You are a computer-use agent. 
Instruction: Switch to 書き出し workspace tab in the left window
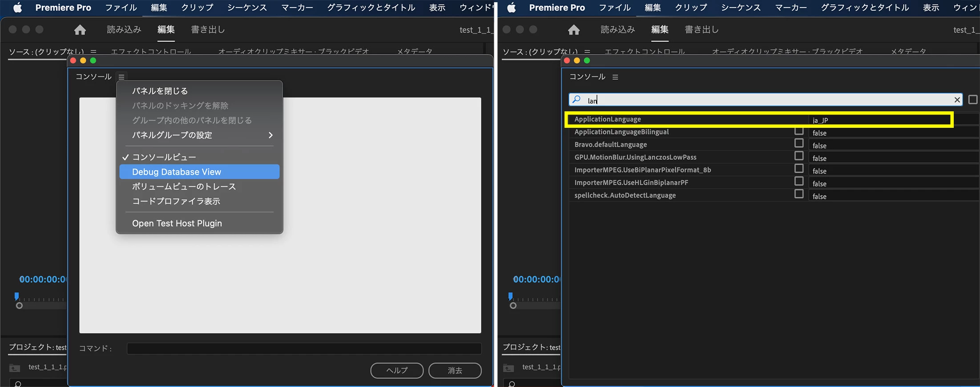(208, 29)
